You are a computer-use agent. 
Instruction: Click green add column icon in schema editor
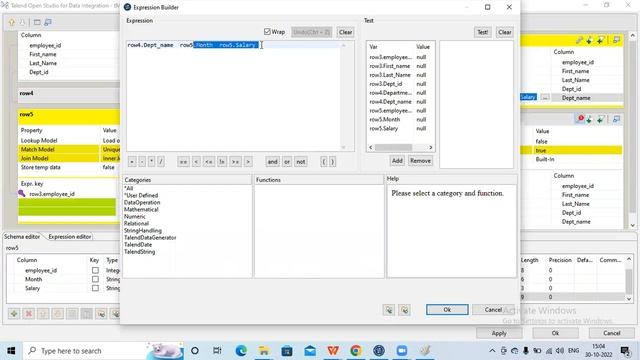(x=13, y=313)
